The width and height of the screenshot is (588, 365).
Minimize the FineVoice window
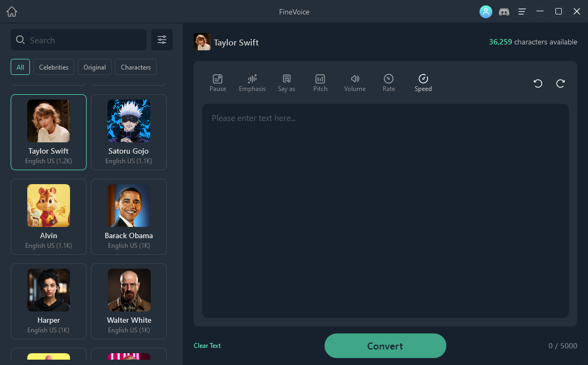(540, 11)
